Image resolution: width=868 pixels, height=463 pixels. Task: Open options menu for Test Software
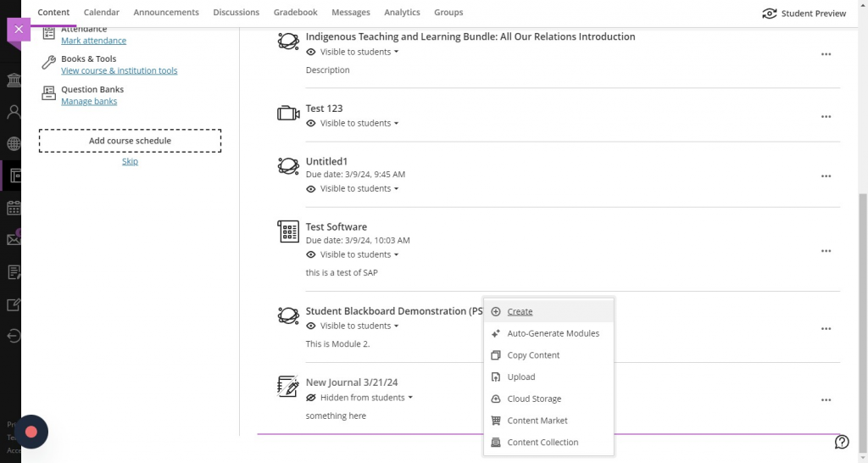(x=826, y=251)
